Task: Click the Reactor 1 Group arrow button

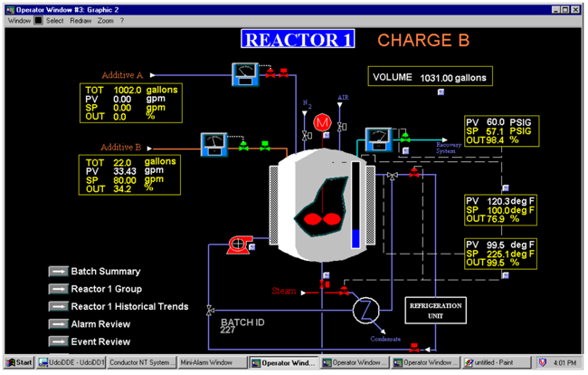Action: coord(59,289)
